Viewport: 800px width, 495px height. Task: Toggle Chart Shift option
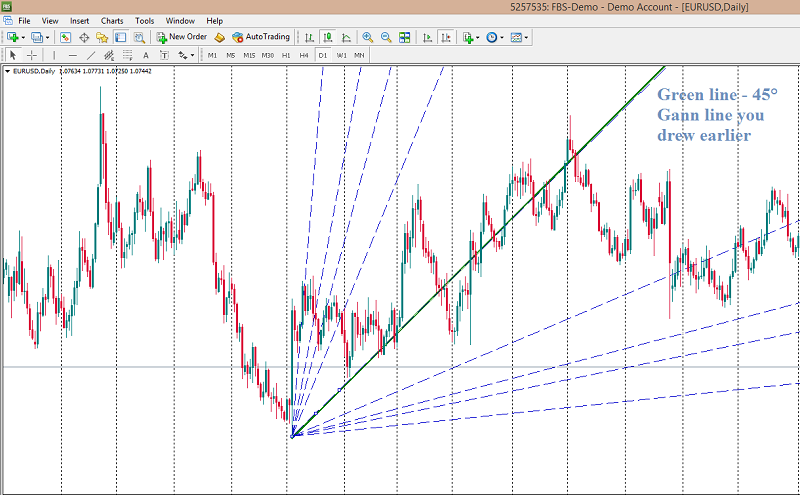(428, 37)
